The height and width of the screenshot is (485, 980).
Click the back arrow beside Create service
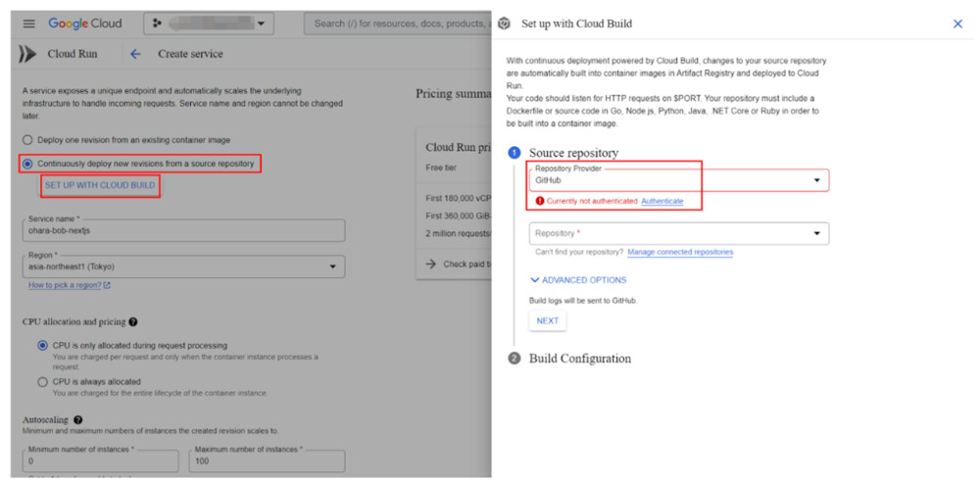tap(135, 54)
